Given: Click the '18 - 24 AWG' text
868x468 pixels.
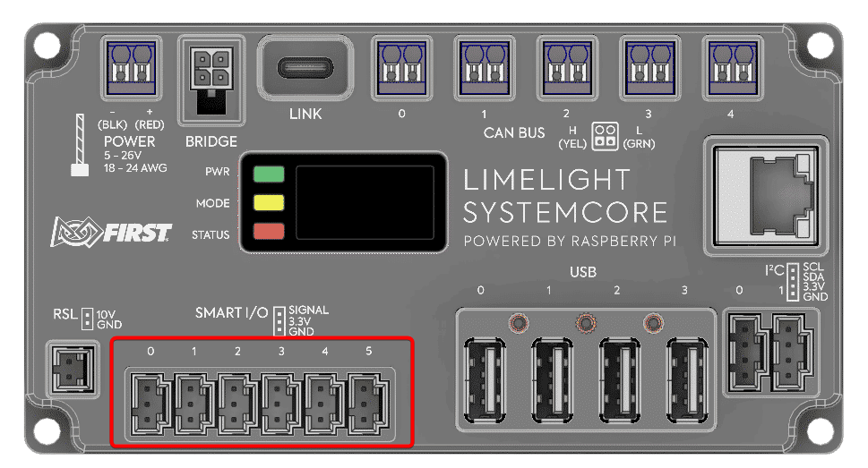Looking at the screenshot, I should click(135, 168).
